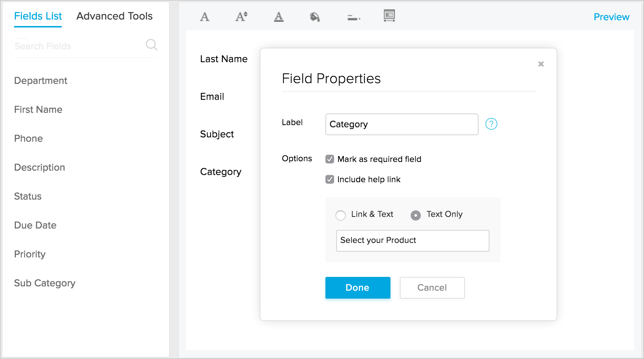Click the search magnifier icon

(x=151, y=45)
